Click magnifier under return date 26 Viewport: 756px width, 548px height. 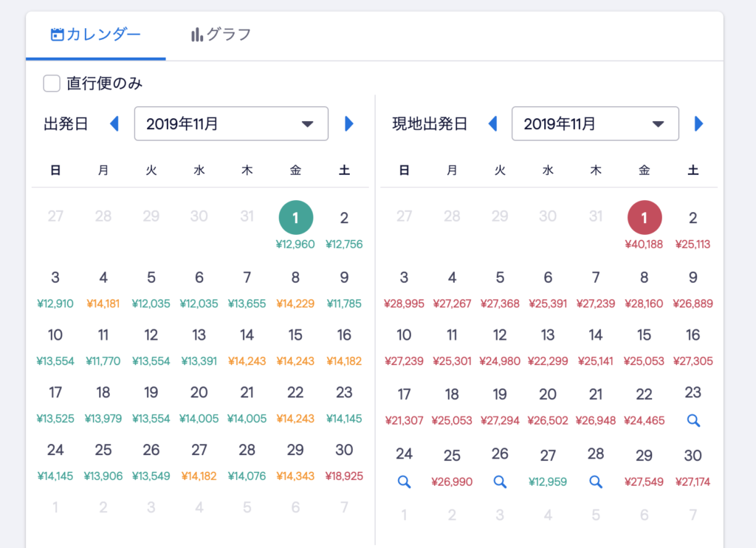[x=500, y=482]
